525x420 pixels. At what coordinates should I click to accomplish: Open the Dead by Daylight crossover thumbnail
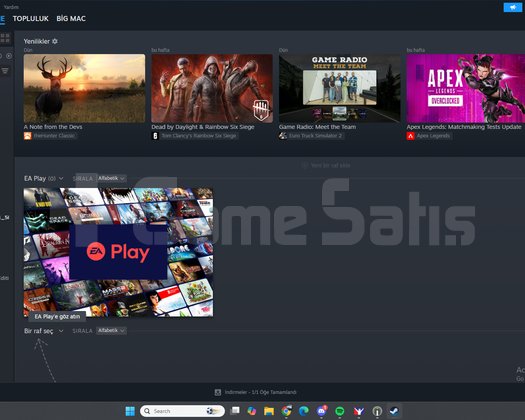tap(212, 88)
